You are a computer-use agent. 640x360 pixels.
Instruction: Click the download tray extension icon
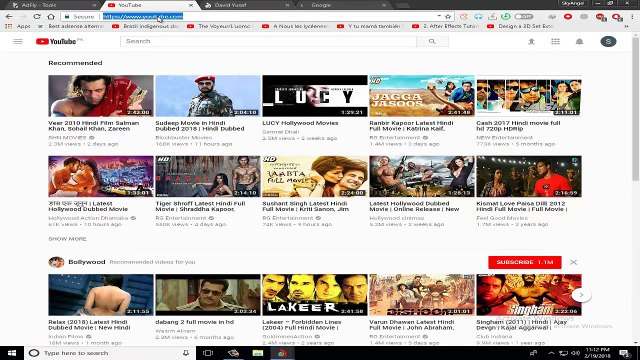click(492, 16)
